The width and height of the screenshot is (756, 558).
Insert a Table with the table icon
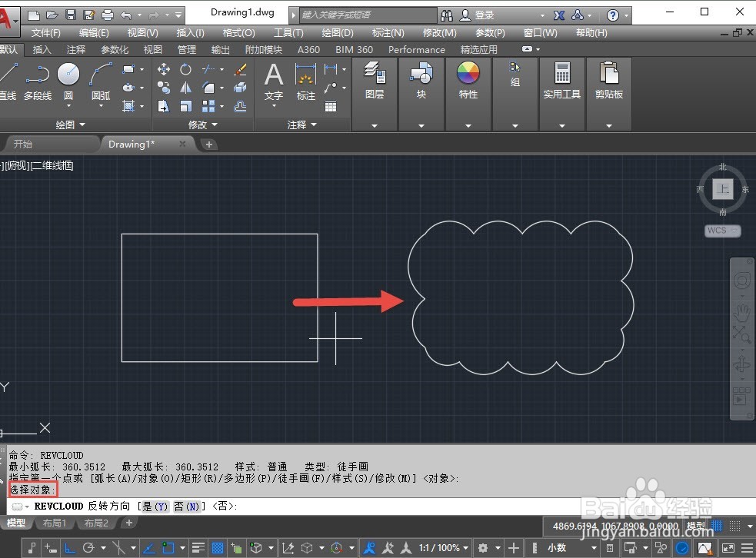[331, 106]
